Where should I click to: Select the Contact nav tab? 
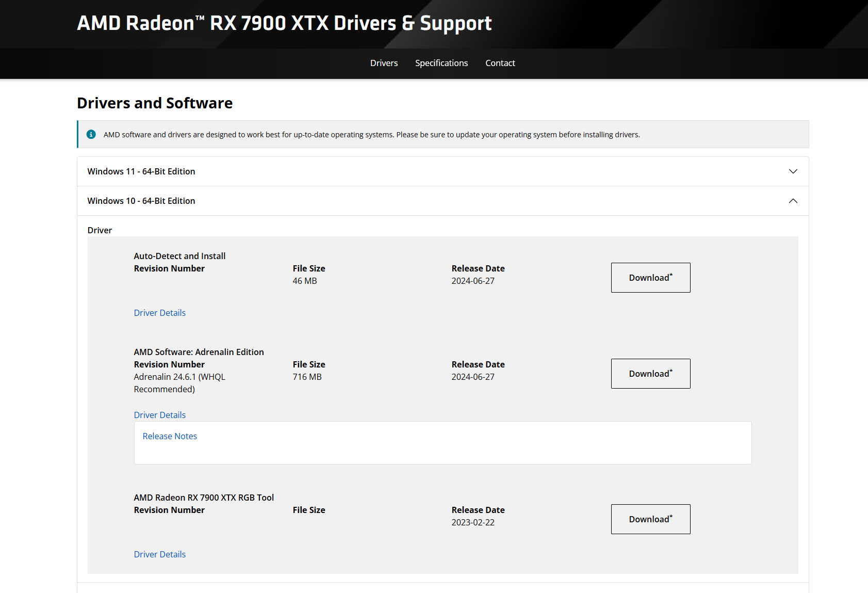point(500,63)
